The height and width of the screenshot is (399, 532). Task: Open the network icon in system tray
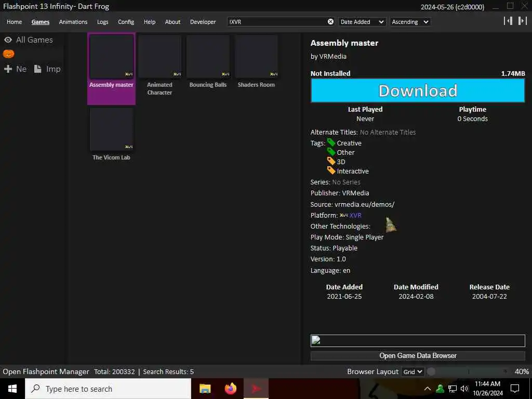[453, 389]
